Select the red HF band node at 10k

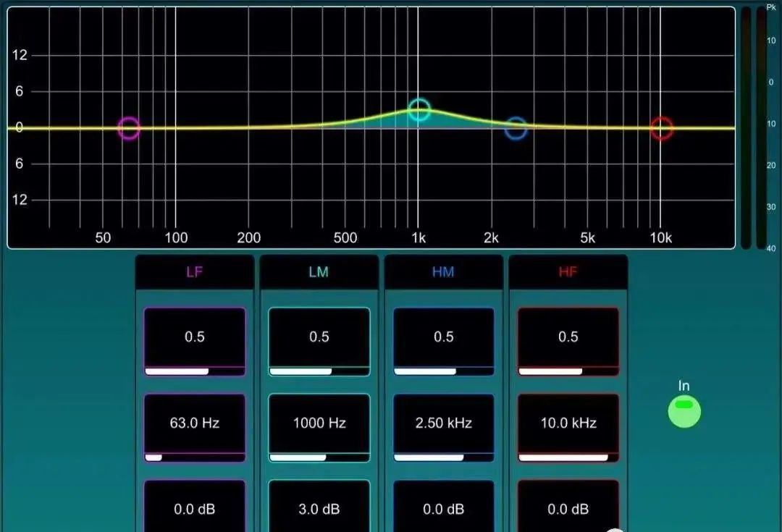tap(661, 129)
